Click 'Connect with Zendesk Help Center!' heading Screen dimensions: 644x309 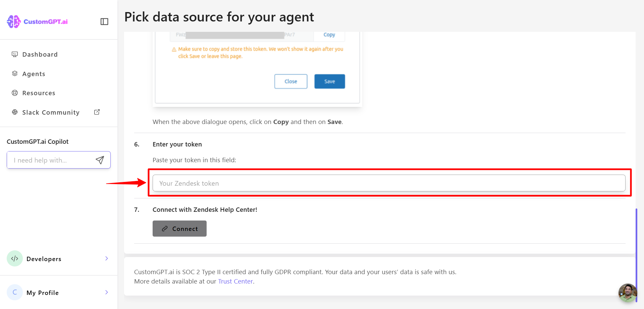pos(205,210)
